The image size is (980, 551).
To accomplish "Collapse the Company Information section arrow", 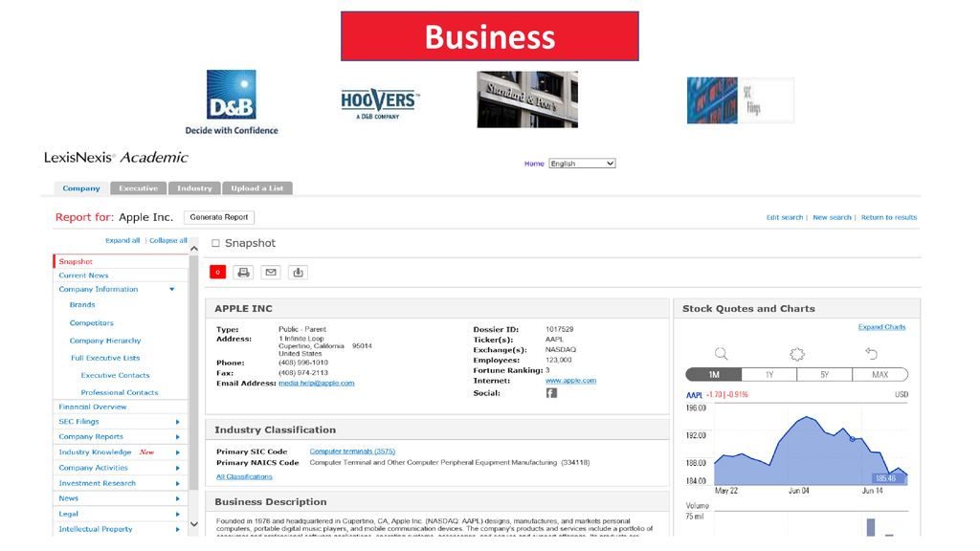I will coord(172,289).
